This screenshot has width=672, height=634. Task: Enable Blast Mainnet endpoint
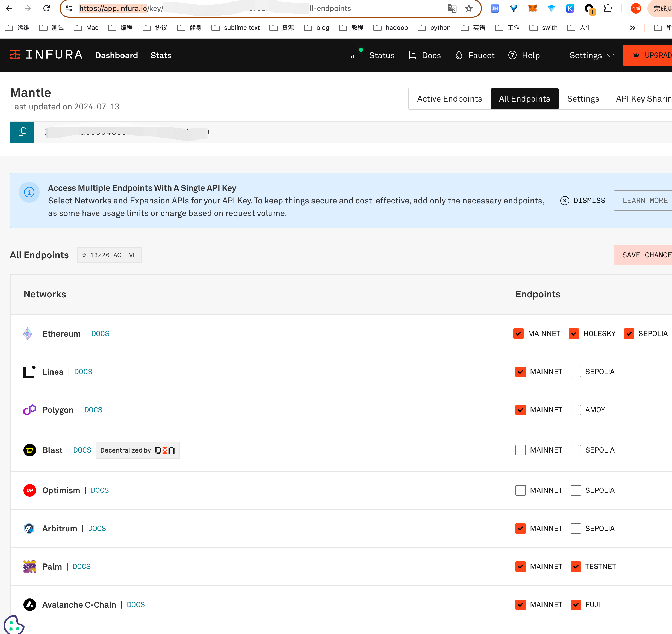coord(520,450)
